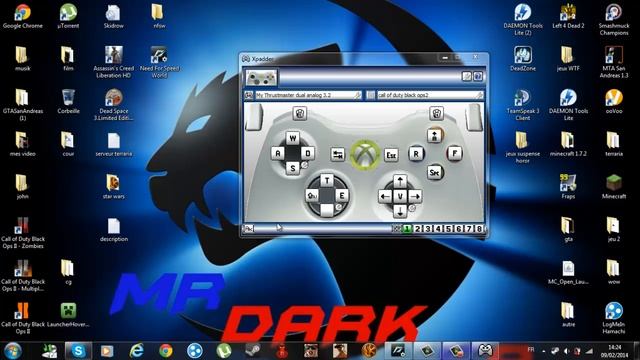Switch to Xpadder set 6

[458, 229]
